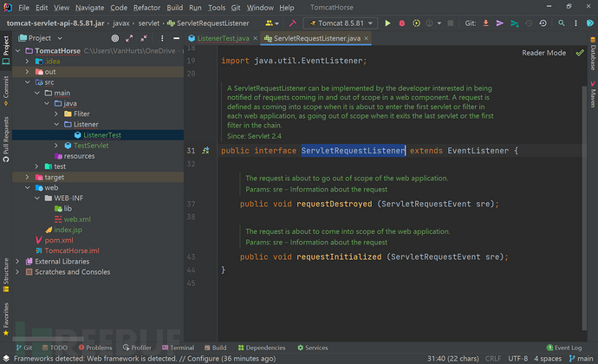The image size is (598, 364).
Task: Open the Commit tool window sidebar
Action: pyautogui.click(x=6, y=90)
